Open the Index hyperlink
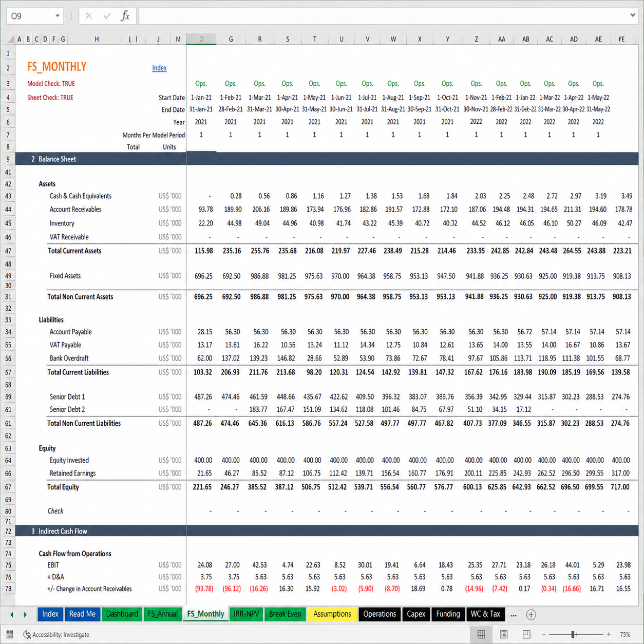The image size is (644, 644). click(x=159, y=68)
